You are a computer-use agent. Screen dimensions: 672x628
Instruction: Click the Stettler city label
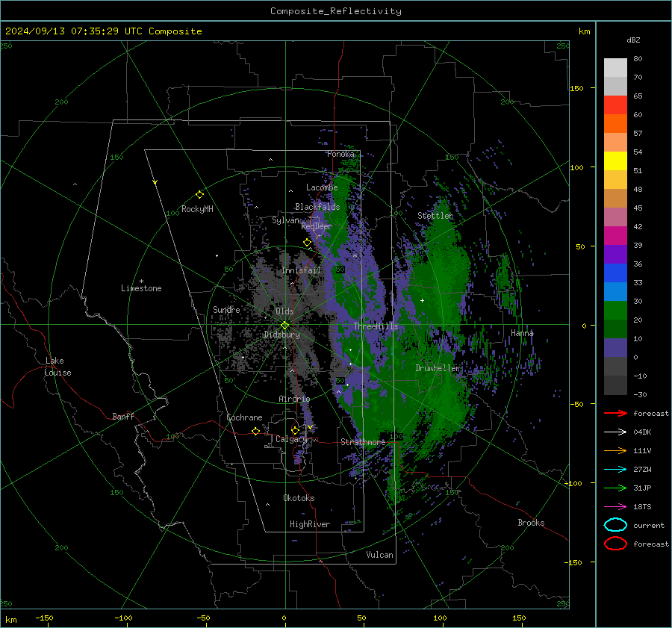(435, 216)
